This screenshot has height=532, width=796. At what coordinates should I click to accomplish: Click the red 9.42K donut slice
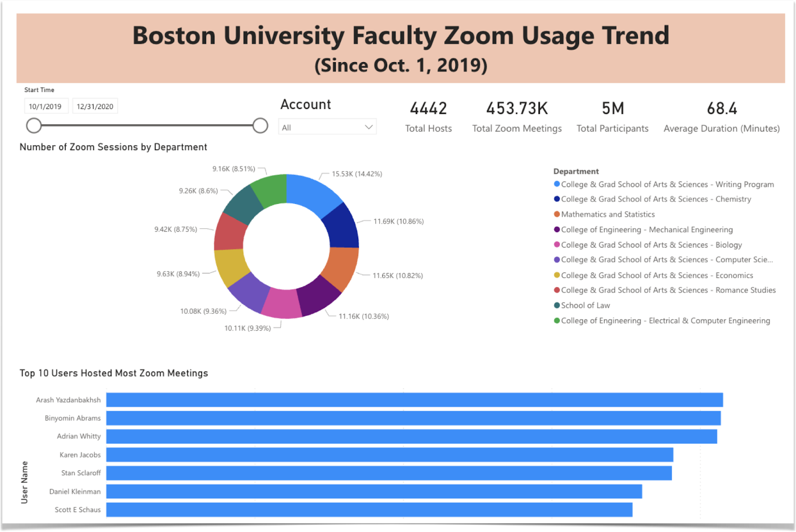tap(230, 233)
